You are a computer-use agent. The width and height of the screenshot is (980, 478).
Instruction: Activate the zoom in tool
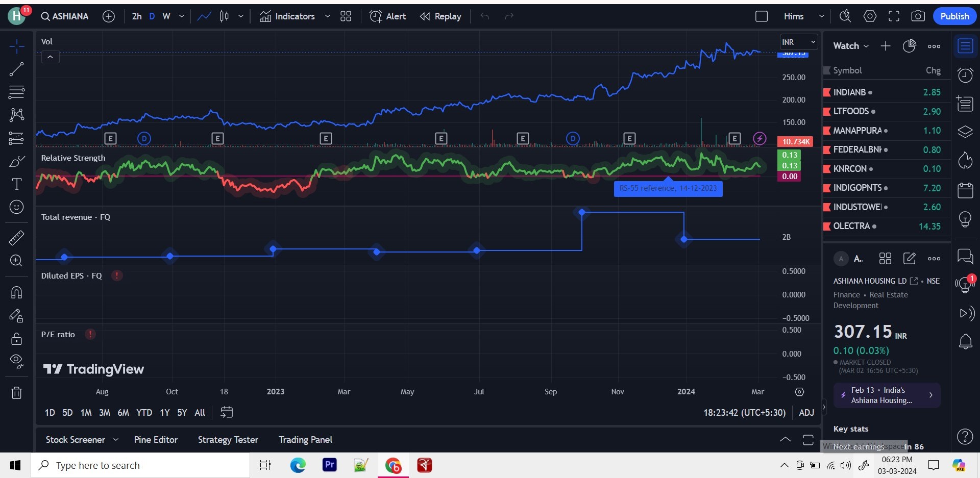coord(17,261)
